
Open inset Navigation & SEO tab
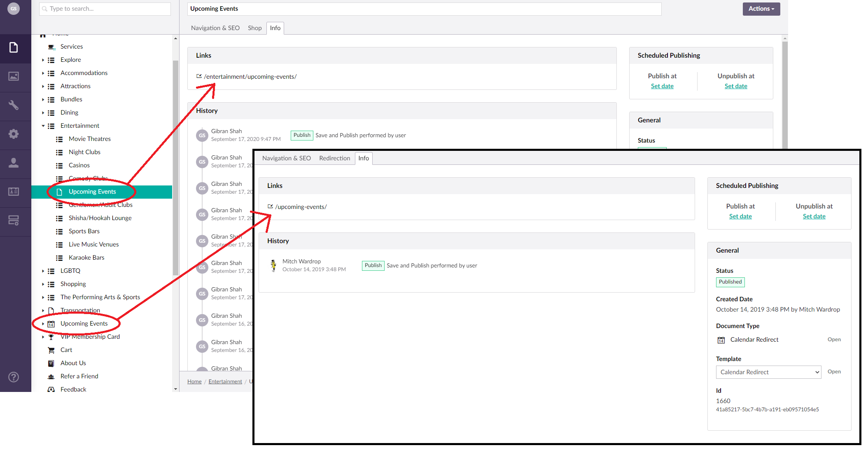pyautogui.click(x=287, y=158)
